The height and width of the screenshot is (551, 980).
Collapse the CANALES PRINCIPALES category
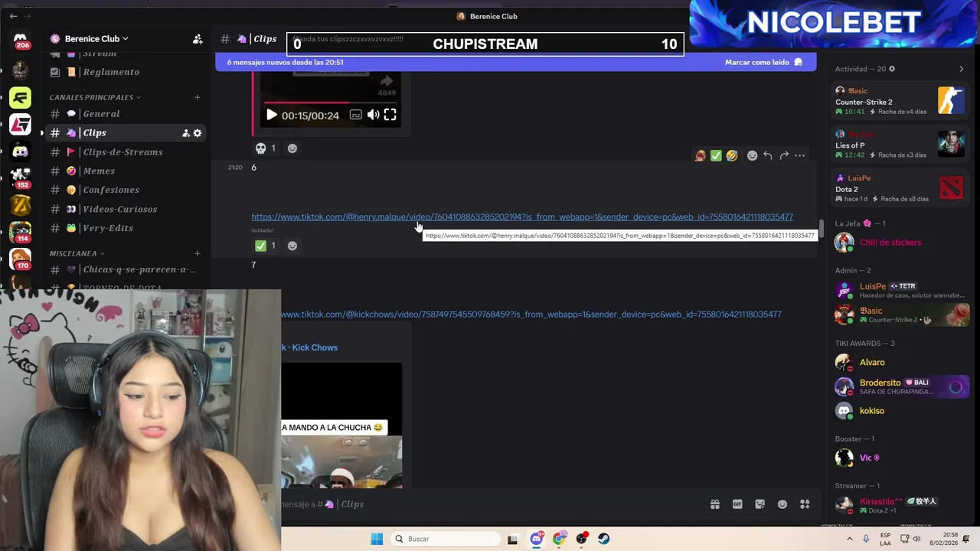pyautogui.click(x=96, y=97)
